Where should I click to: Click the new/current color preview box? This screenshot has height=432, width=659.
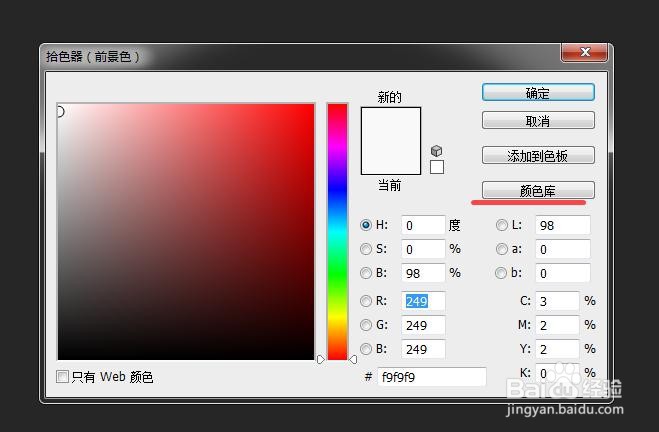(x=391, y=140)
